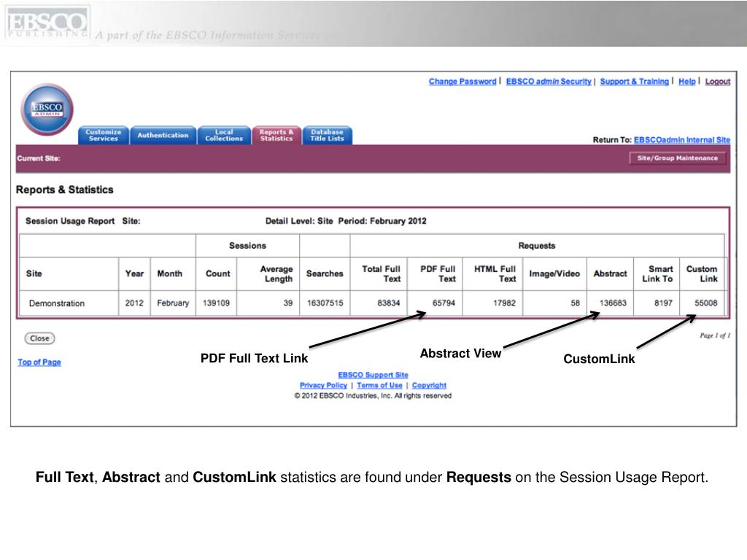Click the EBSCO Admin round logo
Screen dimensions: 747x560
tap(47, 109)
